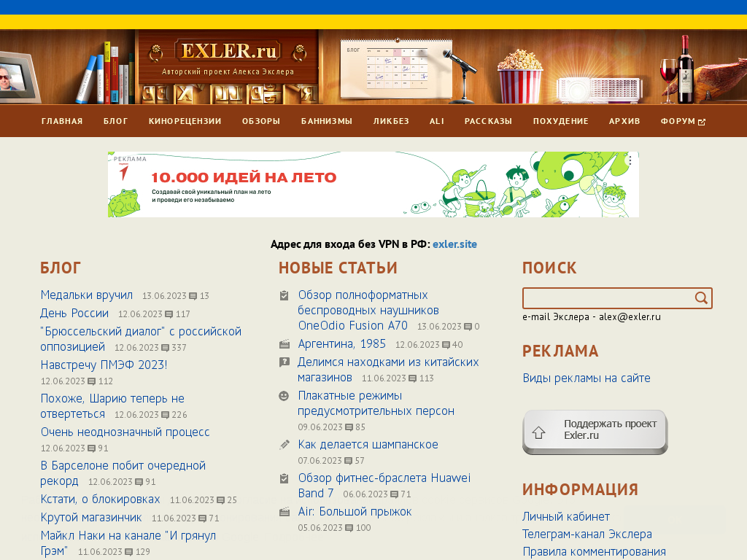Open Правила комментирования link
747x560 pixels.
594,551
